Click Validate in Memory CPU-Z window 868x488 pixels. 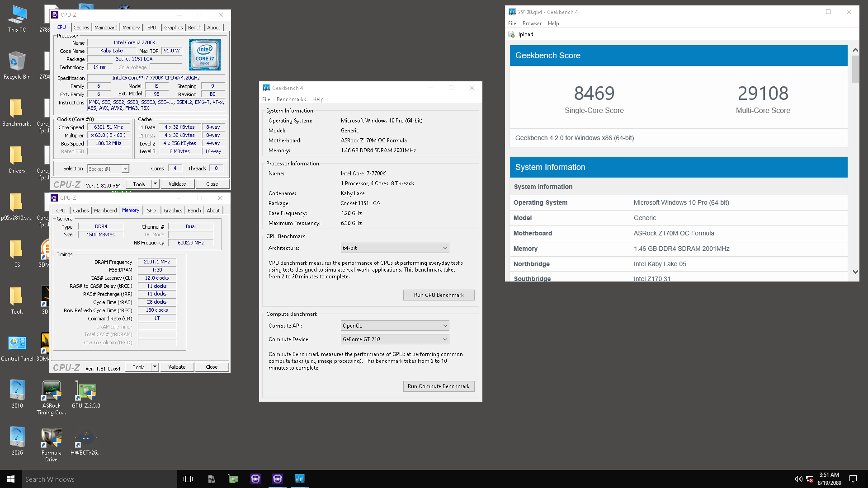point(177,367)
